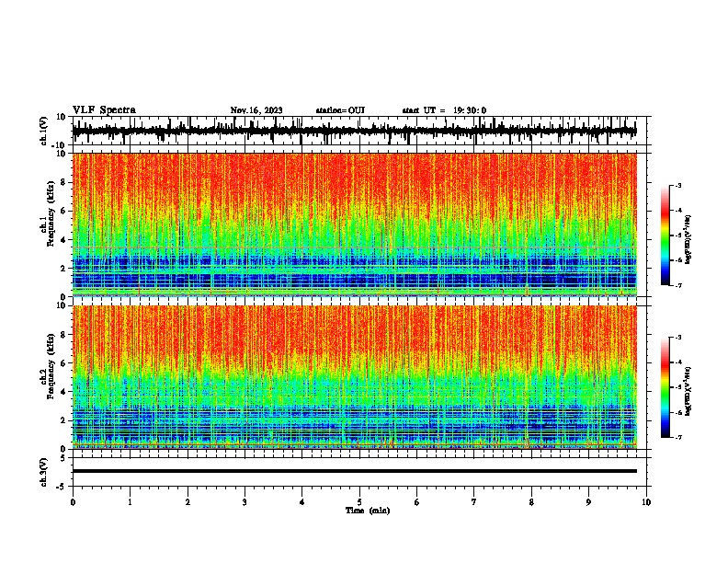Click the 4 kHz tick on ch.2 frequency axis

point(64,392)
